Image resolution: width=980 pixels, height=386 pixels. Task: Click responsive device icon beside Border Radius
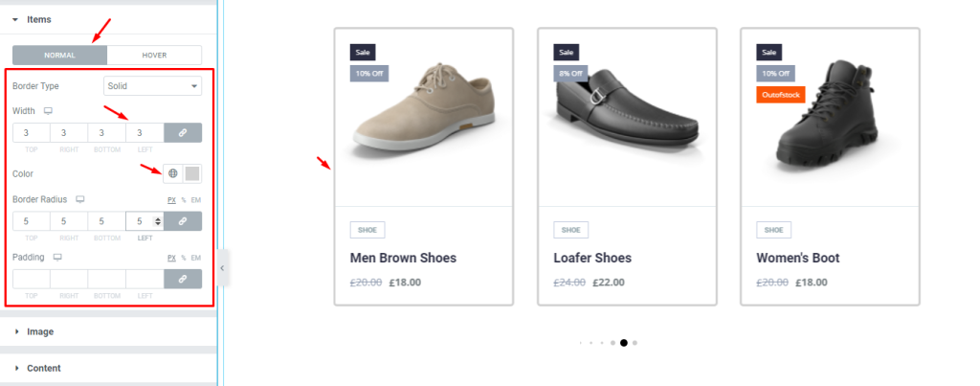[x=80, y=199]
